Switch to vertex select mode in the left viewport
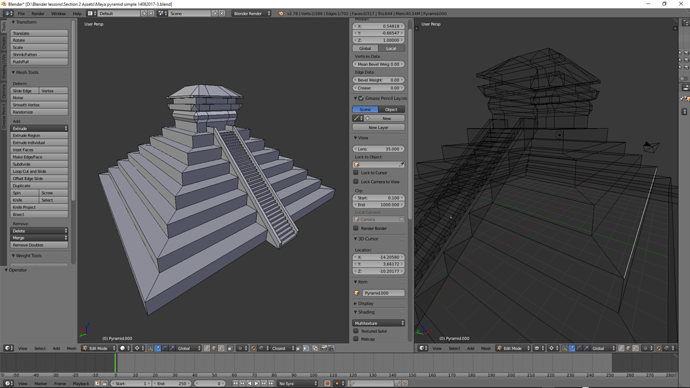Image resolution: width=690 pixels, height=388 pixels. pos(207,348)
